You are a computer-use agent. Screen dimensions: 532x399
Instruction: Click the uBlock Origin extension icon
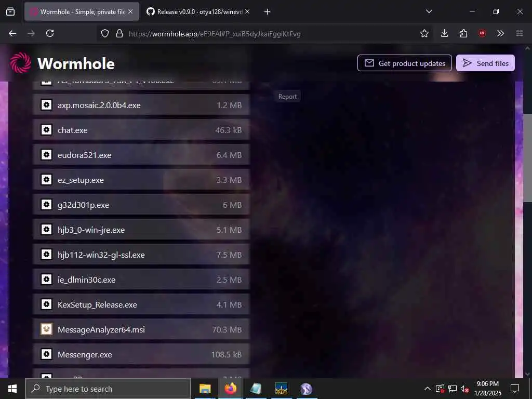click(x=482, y=33)
